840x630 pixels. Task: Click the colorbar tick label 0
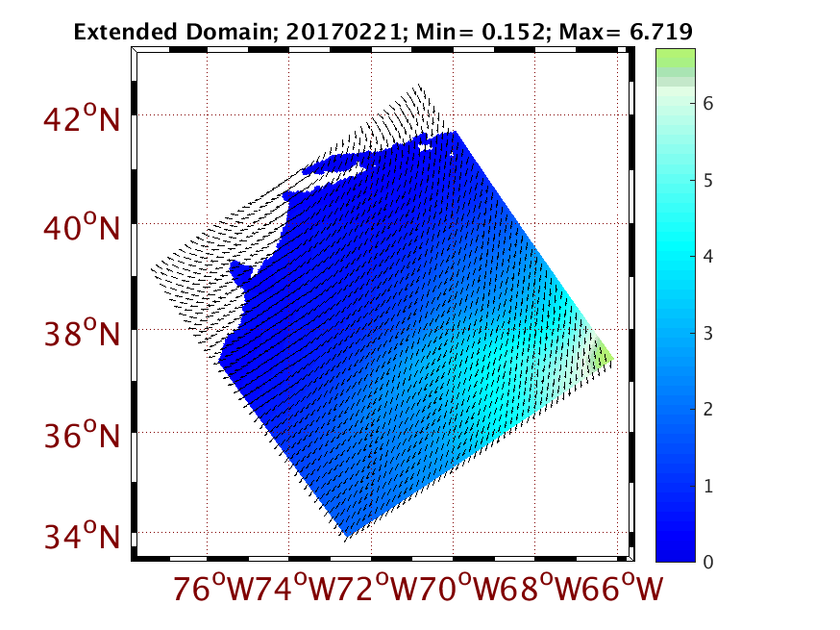707,562
